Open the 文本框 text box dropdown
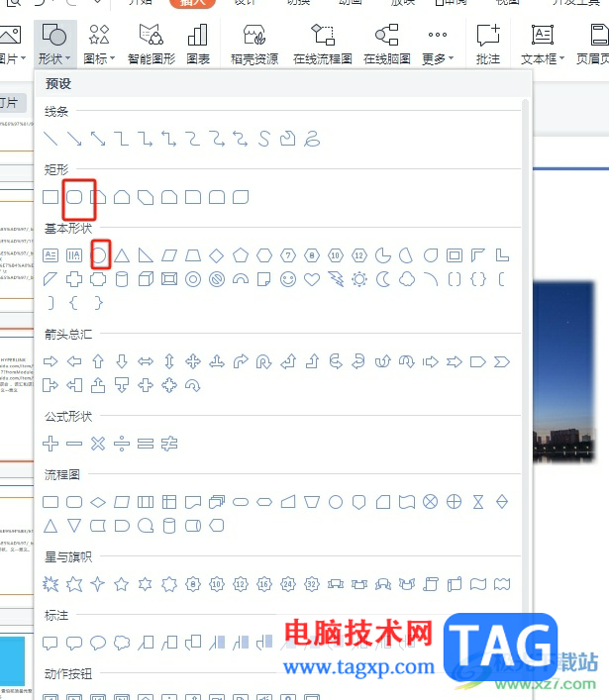The image size is (609, 700). (543, 45)
